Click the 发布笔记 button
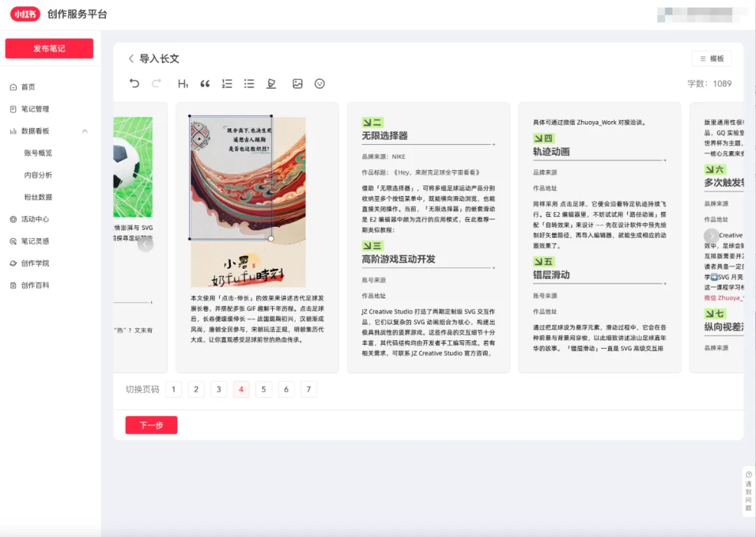 [x=49, y=49]
